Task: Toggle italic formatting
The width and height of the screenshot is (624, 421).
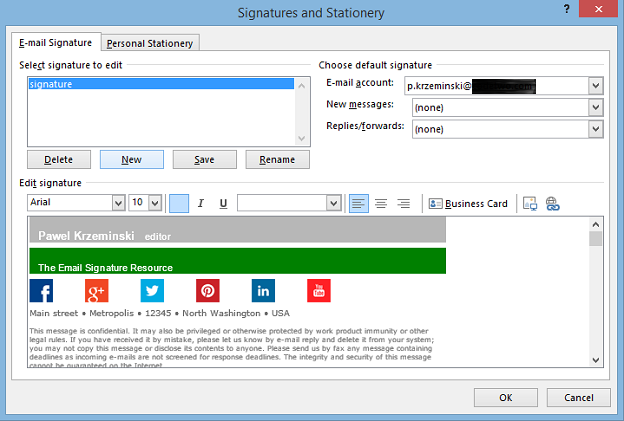Action: (201, 203)
